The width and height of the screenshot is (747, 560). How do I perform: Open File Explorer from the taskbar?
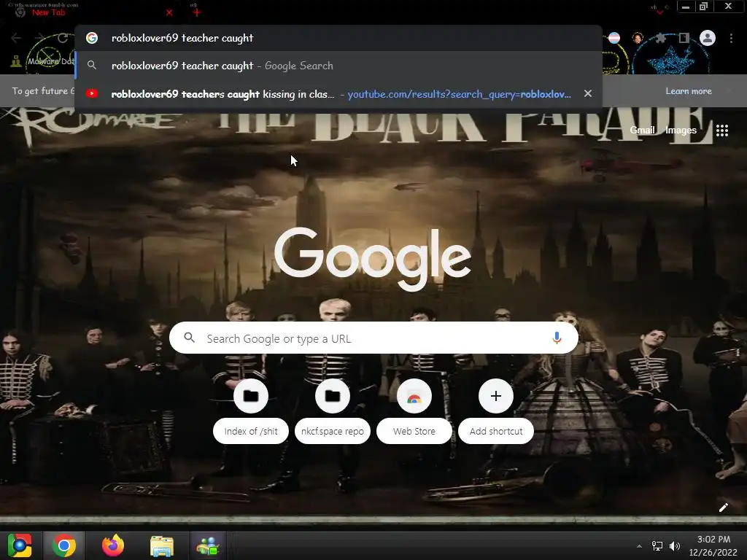point(162,545)
